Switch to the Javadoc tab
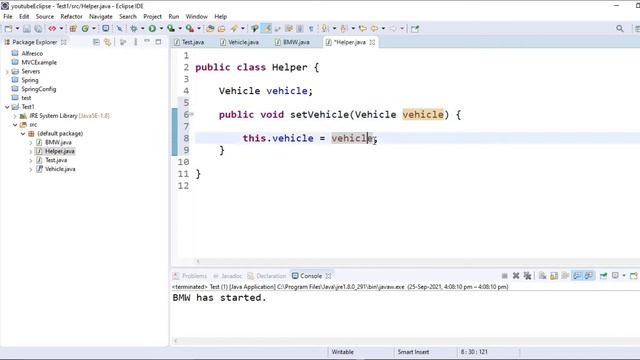 click(227, 276)
